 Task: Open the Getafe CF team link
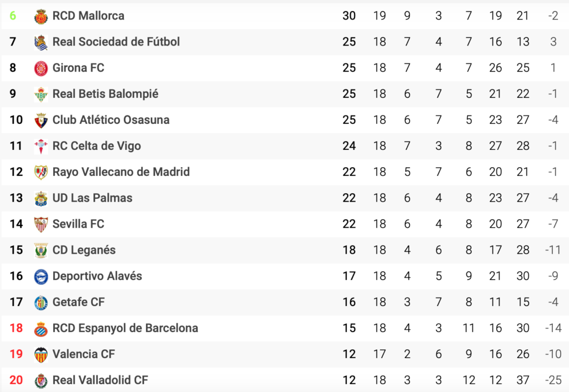(x=79, y=302)
